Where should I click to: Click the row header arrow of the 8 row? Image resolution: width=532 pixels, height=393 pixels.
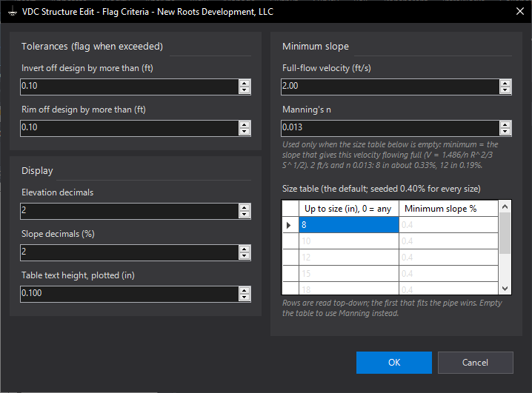click(x=290, y=225)
